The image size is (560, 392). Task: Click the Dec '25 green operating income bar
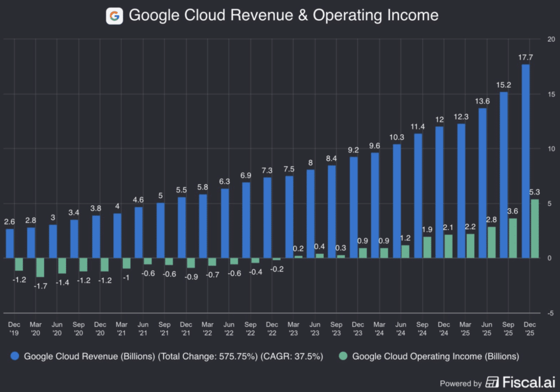coord(535,229)
